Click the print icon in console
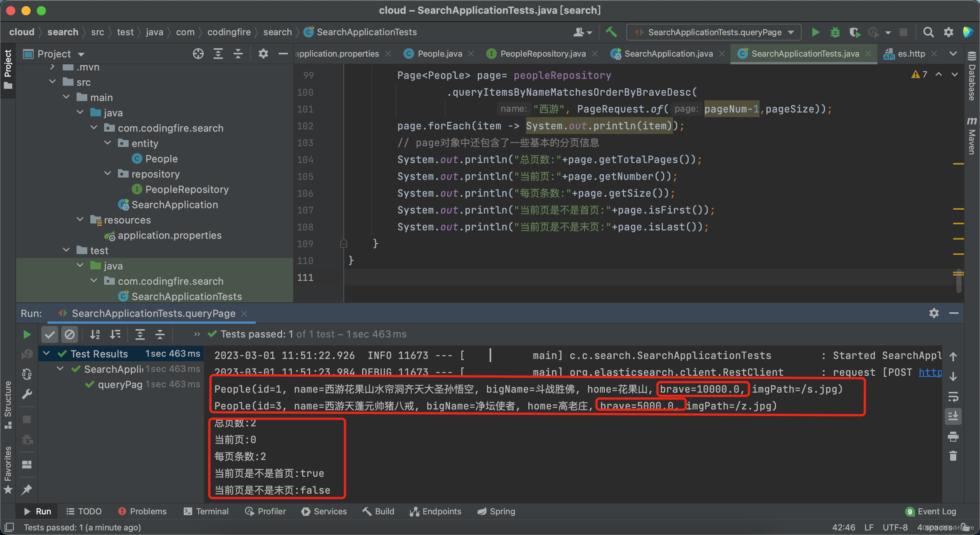Image resolution: width=980 pixels, height=535 pixels. click(x=953, y=436)
